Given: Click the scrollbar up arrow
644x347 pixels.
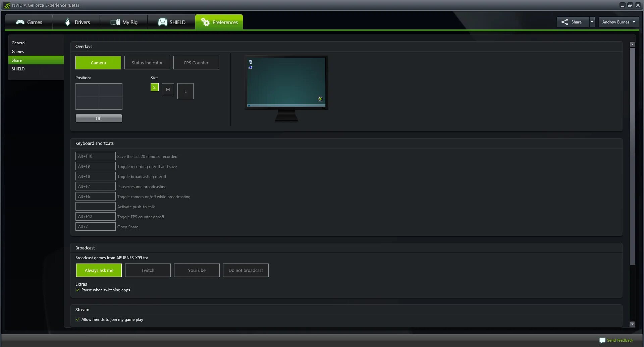Looking at the screenshot, I should point(633,45).
